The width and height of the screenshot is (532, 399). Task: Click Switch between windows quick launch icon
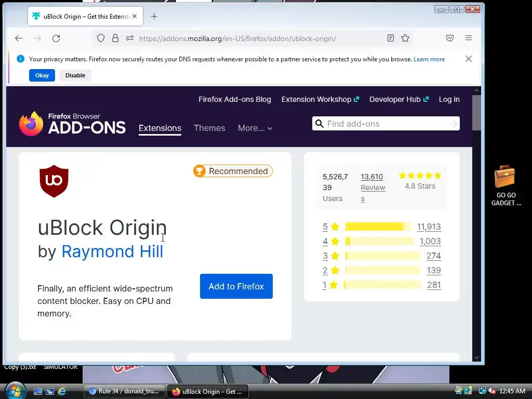(50, 391)
